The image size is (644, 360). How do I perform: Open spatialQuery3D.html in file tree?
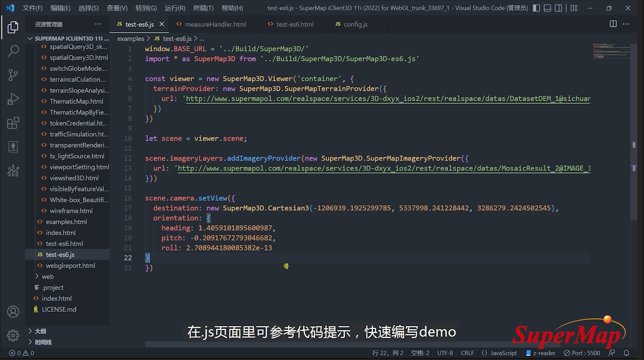pyautogui.click(x=68, y=57)
